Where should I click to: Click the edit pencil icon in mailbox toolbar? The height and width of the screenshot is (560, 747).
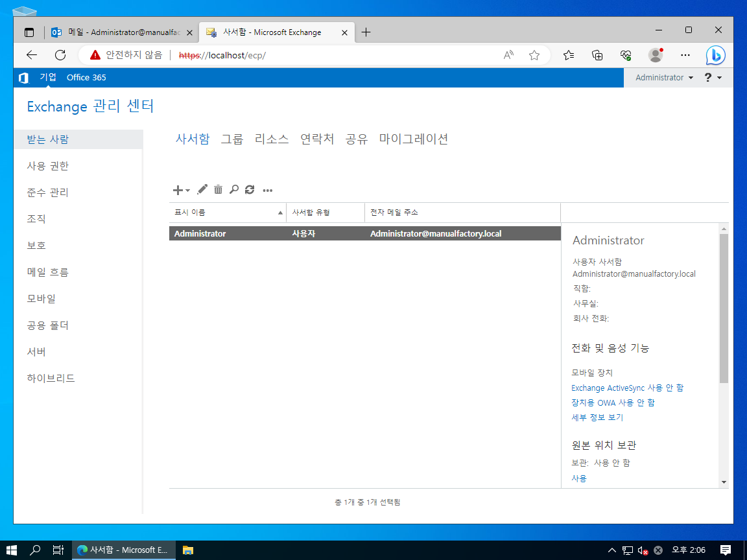(202, 189)
